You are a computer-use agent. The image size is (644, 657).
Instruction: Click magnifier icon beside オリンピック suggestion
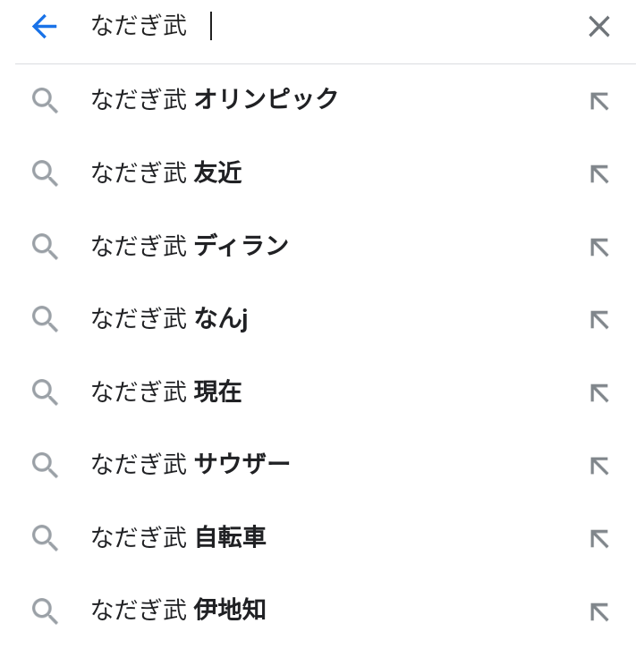(x=45, y=101)
